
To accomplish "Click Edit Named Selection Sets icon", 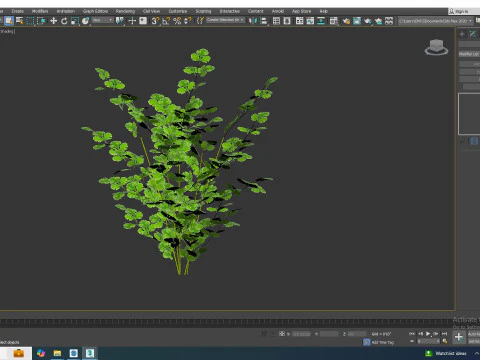I will click(200, 21).
